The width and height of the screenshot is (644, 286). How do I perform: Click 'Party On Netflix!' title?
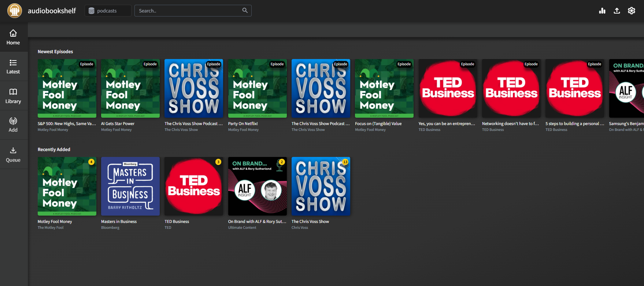click(243, 124)
